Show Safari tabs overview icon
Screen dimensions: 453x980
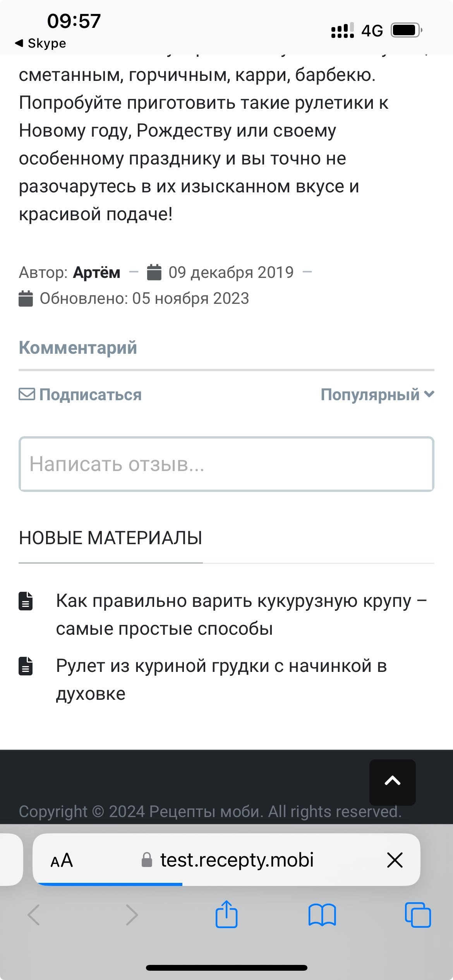coord(417,915)
